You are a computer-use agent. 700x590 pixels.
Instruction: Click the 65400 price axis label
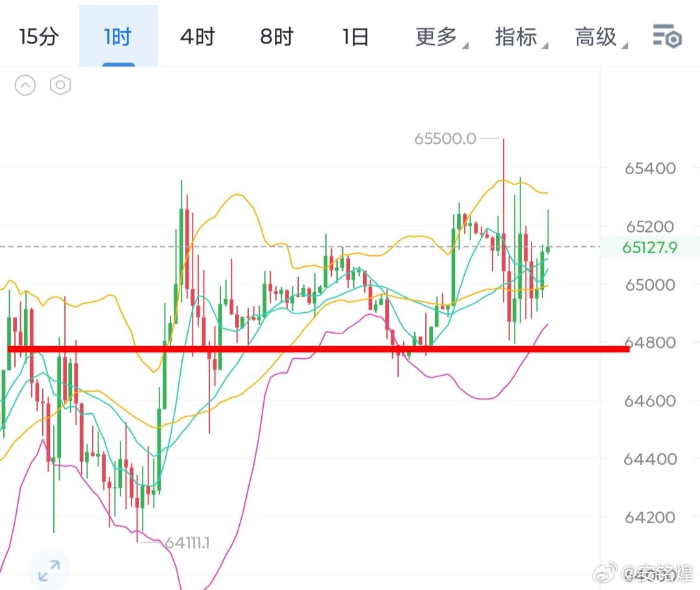(650, 168)
